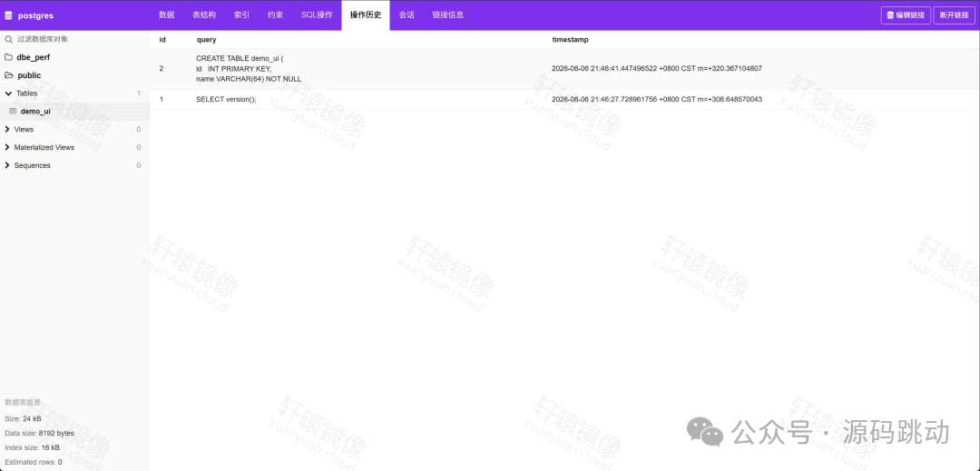The height and width of the screenshot is (471, 980).
Task: Click the Data size: 8192 bytes entry
Action: (x=39, y=433)
